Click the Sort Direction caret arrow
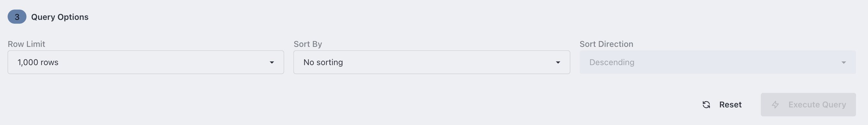Viewport: 868px width, 125px height. click(x=843, y=62)
